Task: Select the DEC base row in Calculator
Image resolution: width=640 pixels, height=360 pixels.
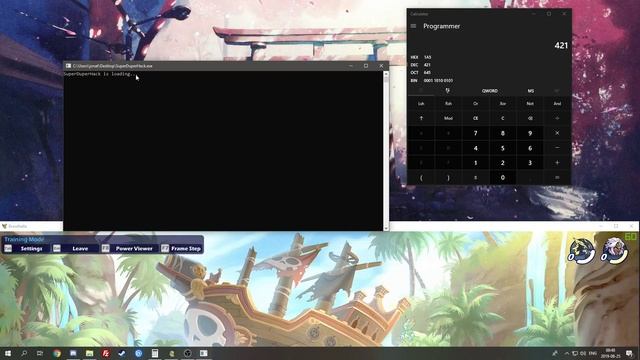Action: click(489, 65)
